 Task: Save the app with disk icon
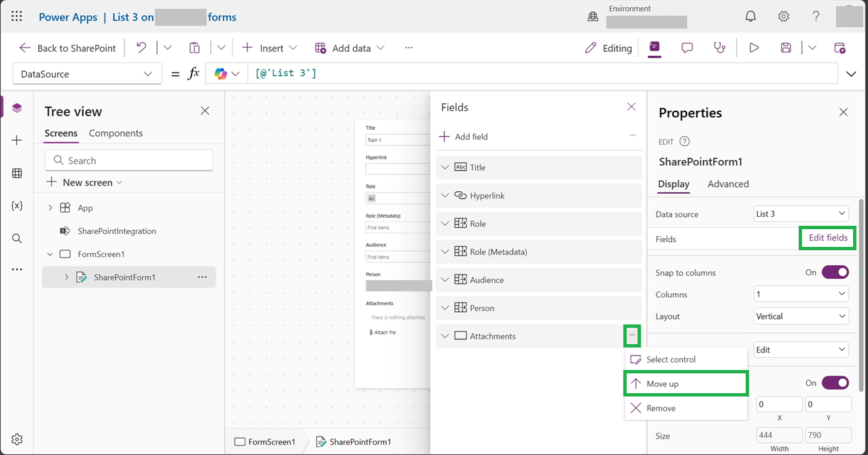point(786,48)
